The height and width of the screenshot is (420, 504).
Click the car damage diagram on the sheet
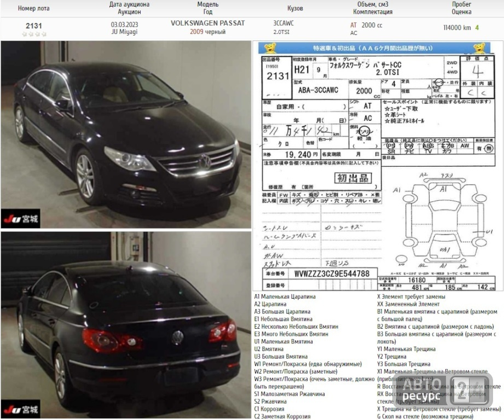click(444, 221)
